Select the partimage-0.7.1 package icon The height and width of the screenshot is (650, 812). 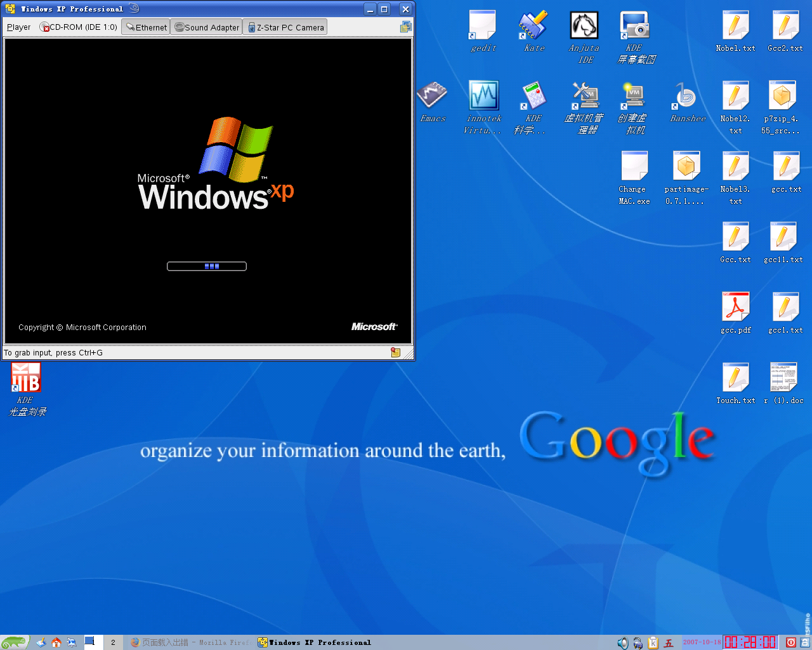686,178
